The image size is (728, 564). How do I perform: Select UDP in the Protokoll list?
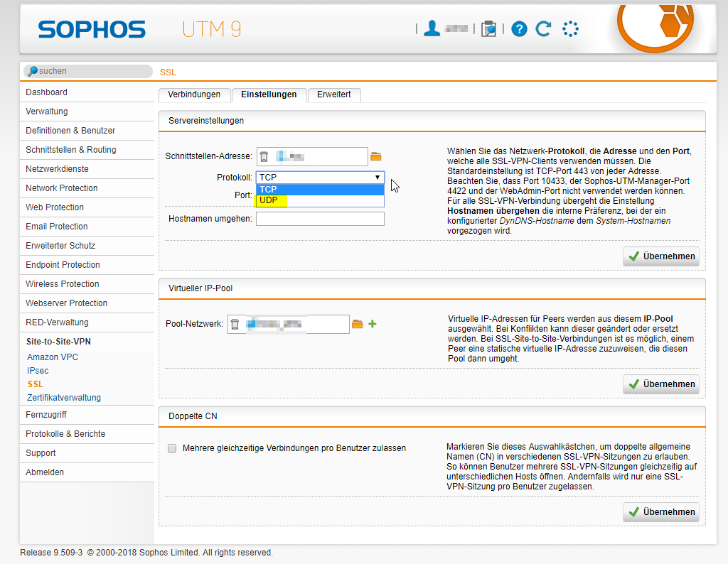coord(320,200)
